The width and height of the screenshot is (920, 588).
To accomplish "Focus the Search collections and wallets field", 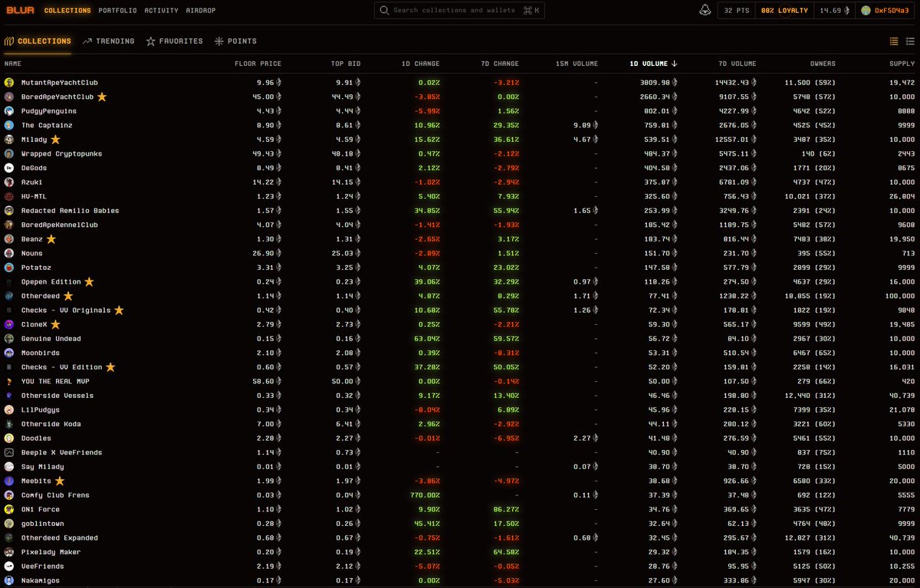I will tap(458, 11).
